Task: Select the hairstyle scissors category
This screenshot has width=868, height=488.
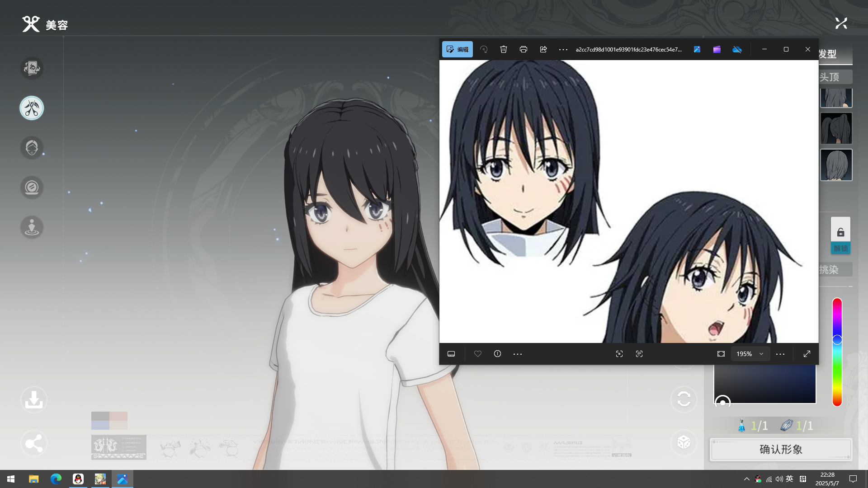Action: (x=32, y=108)
